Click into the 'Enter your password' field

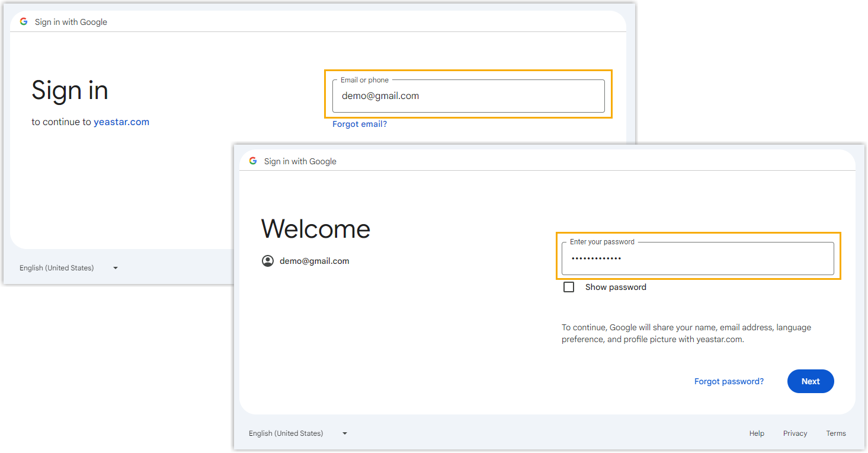(x=697, y=259)
